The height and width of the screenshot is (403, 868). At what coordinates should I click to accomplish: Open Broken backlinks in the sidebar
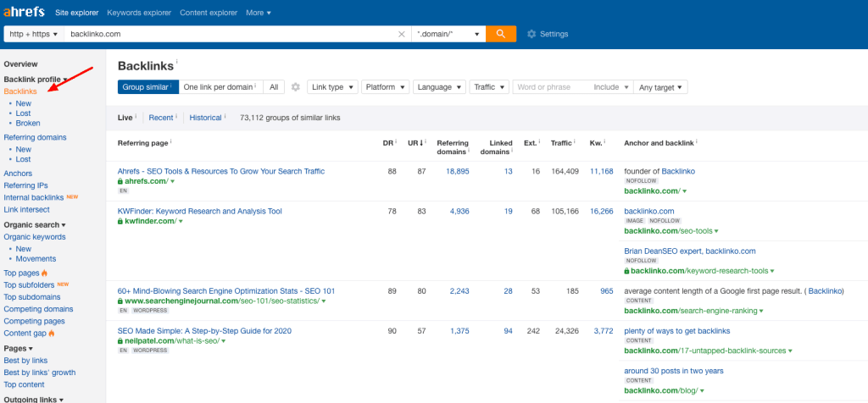click(28, 124)
